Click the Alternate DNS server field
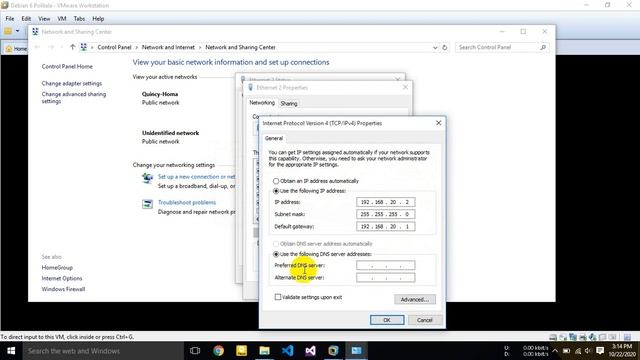The image size is (640, 360). tap(385, 278)
